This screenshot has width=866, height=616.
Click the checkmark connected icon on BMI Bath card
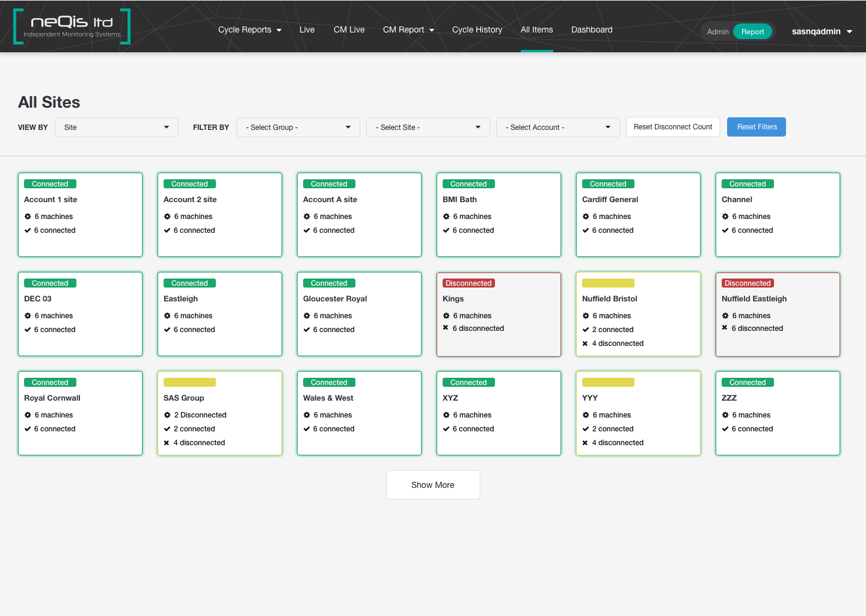click(446, 230)
